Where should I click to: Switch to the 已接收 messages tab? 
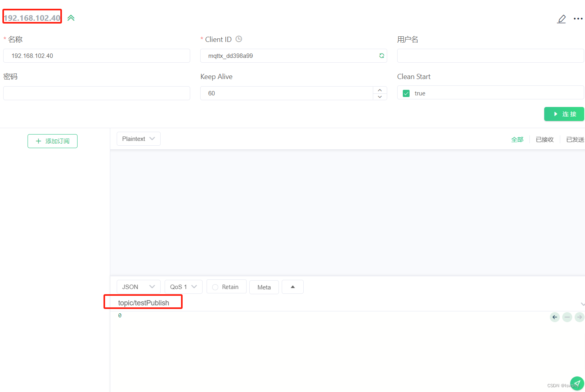coord(544,139)
